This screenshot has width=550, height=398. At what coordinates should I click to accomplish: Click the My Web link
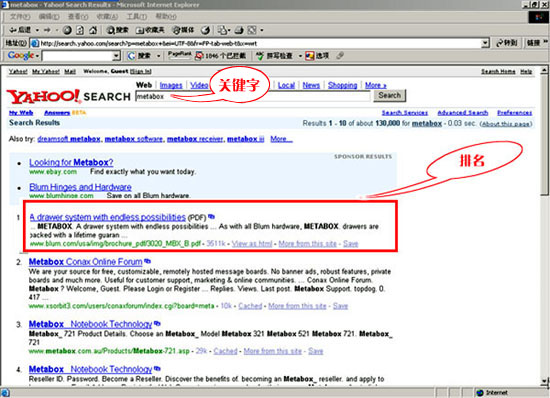click(x=21, y=113)
